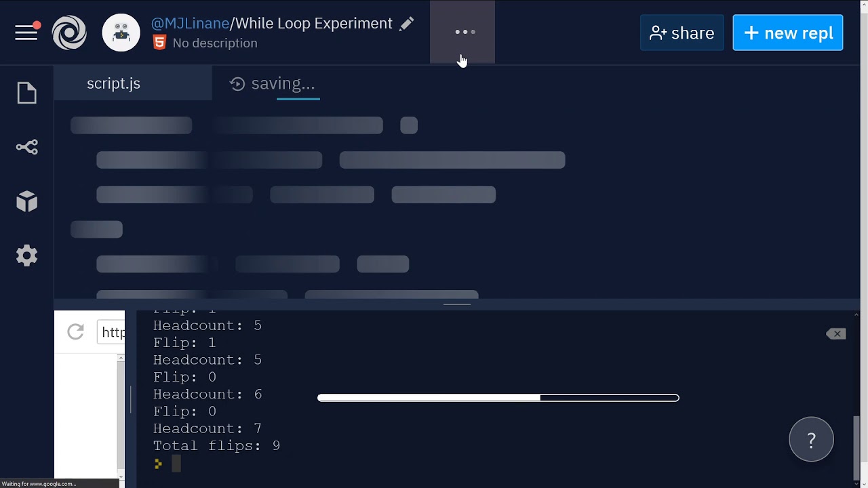Click the Headcount: 6 output line
The image size is (868, 488).
[207, 394]
